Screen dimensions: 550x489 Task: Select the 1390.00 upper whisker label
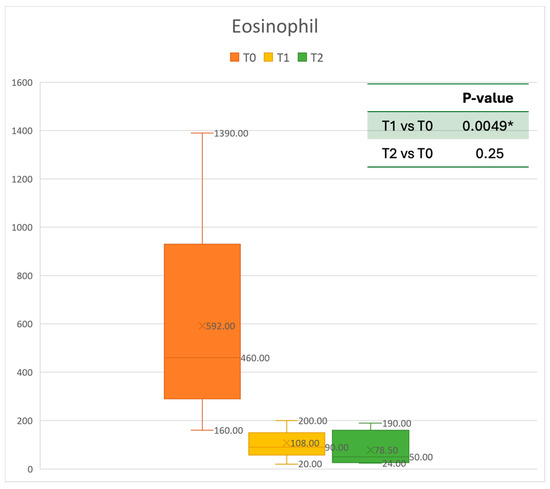point(231,134)
